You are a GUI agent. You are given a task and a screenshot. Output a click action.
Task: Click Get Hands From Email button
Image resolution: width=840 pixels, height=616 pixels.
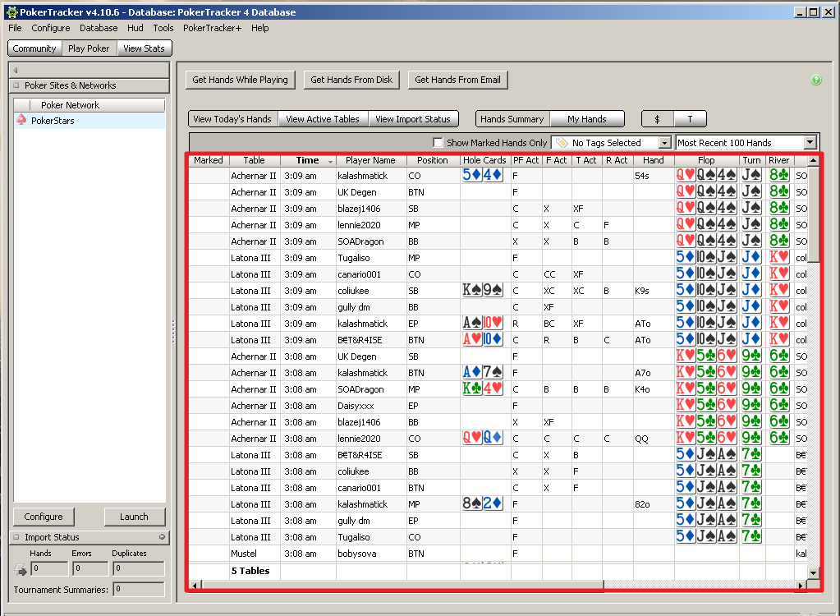pyautogui.click(x=457, y=80)
